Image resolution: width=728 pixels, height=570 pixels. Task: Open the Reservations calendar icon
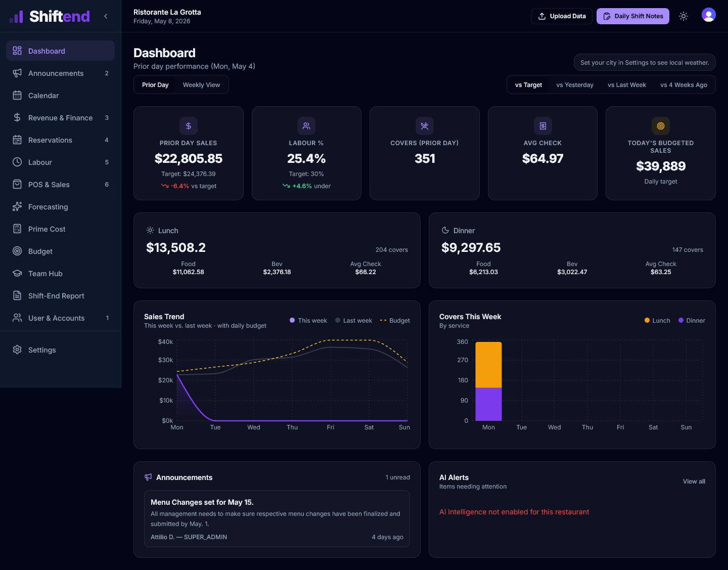click(17, 140)
